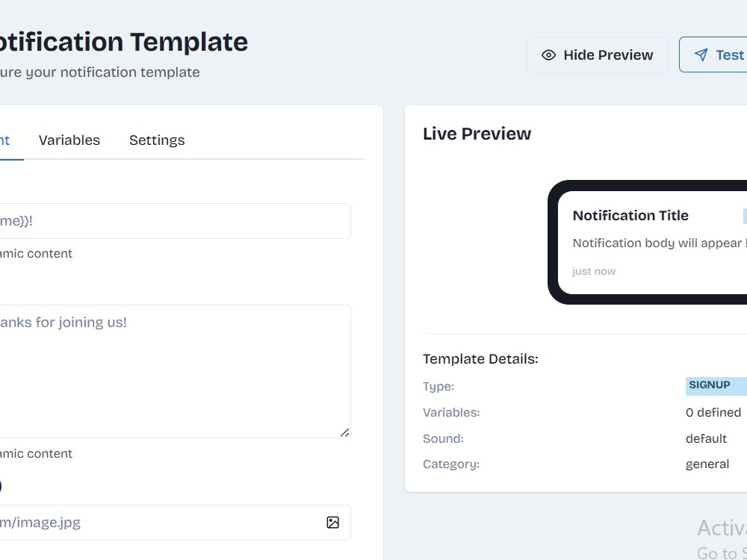Screen dimensions: 747x560
Task: Click the "0 defined" variables value
Action: coord(713,412)
